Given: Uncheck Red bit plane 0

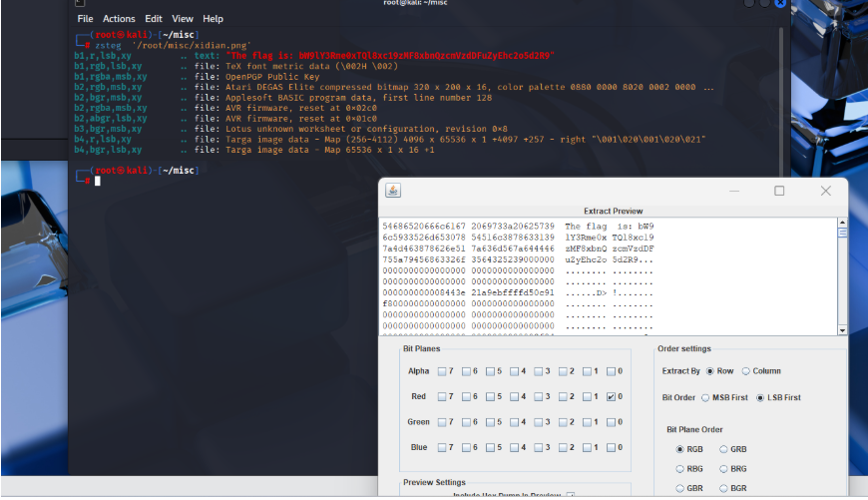Looking at the screenshot, I should 611,397.
